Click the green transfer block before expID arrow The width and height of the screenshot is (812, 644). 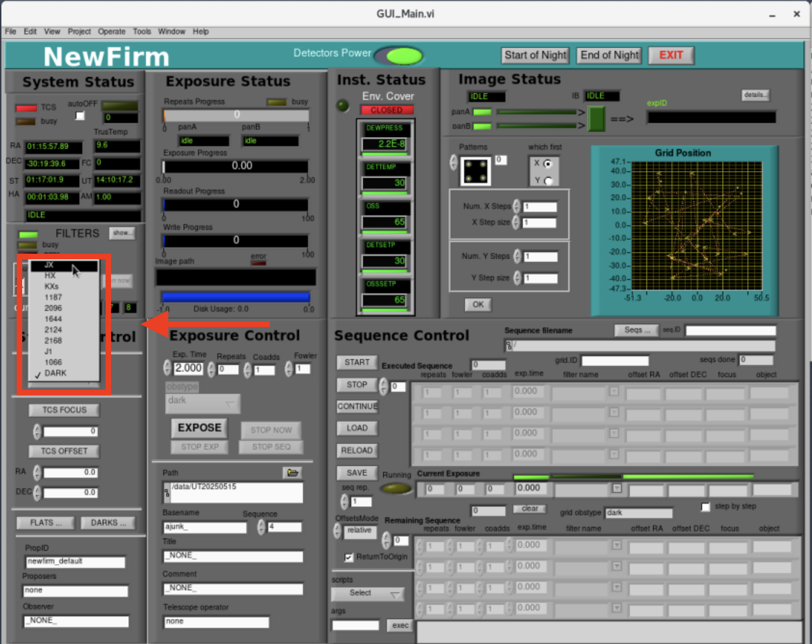pyautogui.click(x=597, y=119)
